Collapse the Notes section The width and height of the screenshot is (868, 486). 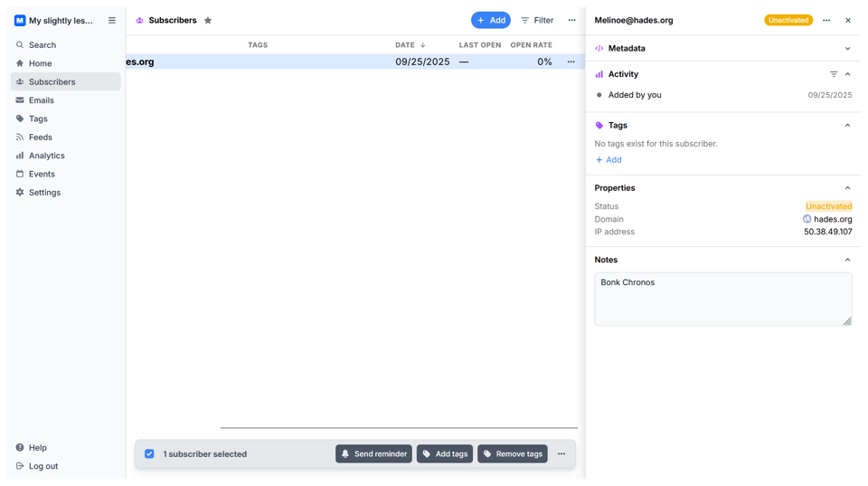847,260
